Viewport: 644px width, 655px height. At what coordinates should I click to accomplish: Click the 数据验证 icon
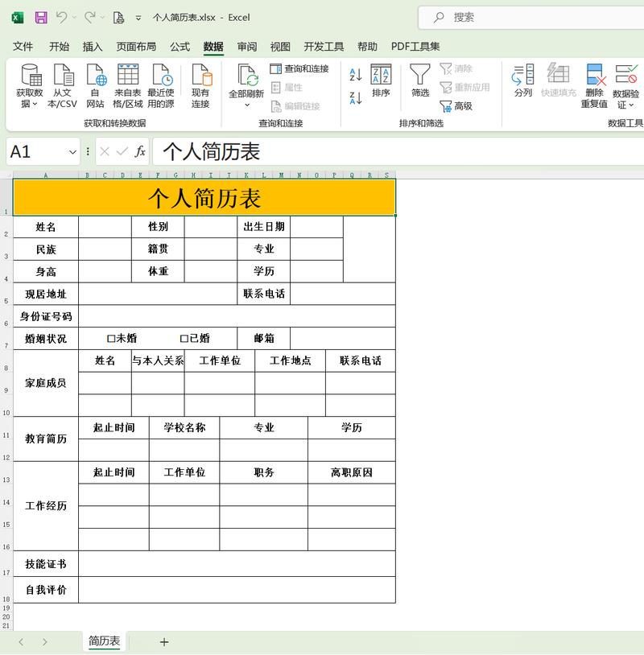626,75
